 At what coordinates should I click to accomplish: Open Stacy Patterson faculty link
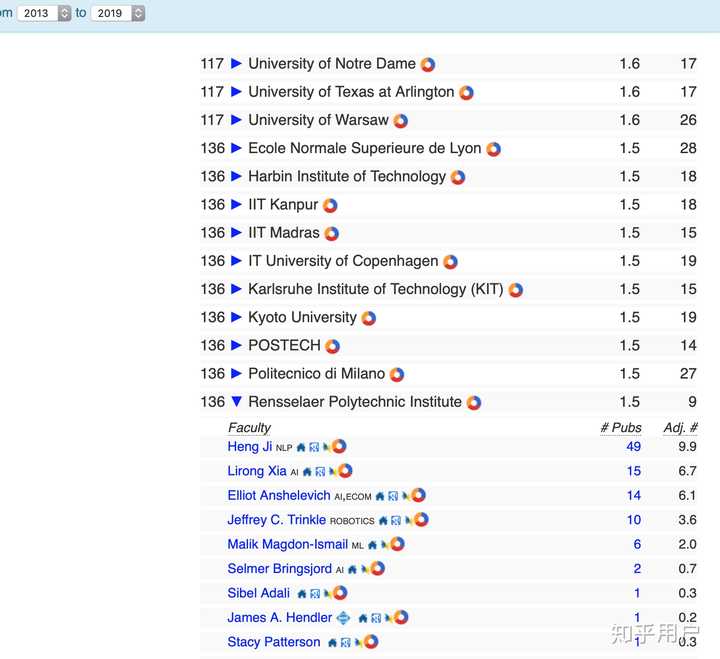[x=274, y=642]
